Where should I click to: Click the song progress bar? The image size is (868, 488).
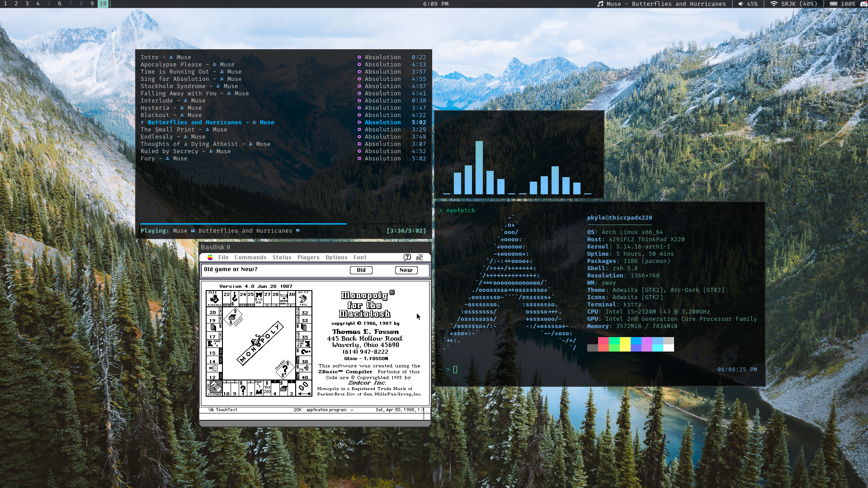coord(283,224)
